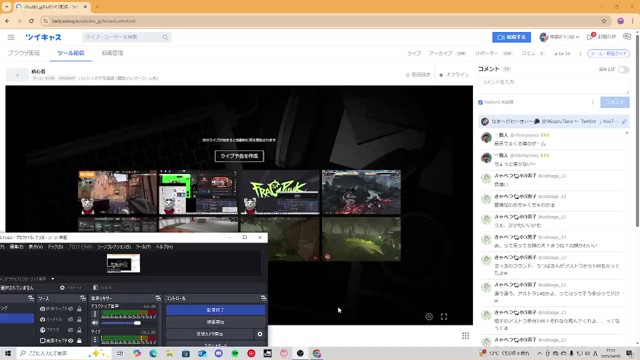This screenshot has height=360, width=640.
Task: Toggle visibility of the screen capture source
Action: tap(71, 340)
